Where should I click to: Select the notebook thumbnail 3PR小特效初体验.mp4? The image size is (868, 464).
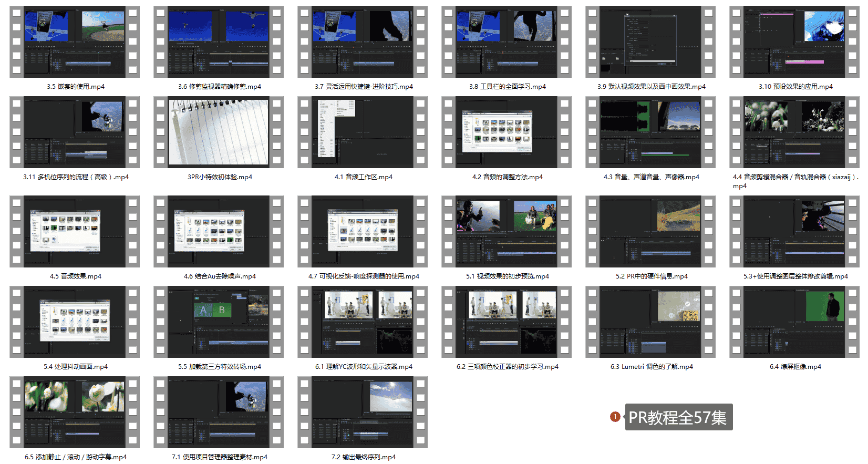219,132
